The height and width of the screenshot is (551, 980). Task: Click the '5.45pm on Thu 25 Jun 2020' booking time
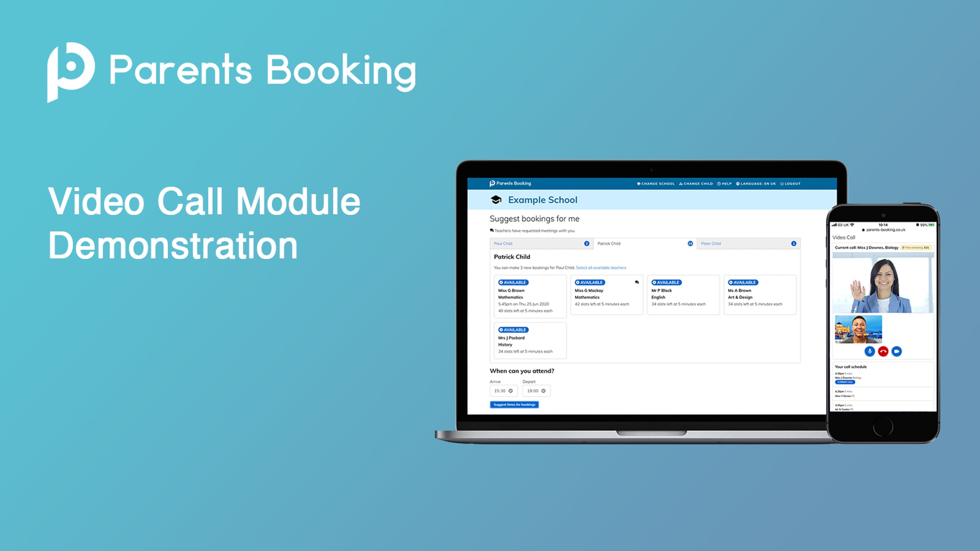point(523,304)
